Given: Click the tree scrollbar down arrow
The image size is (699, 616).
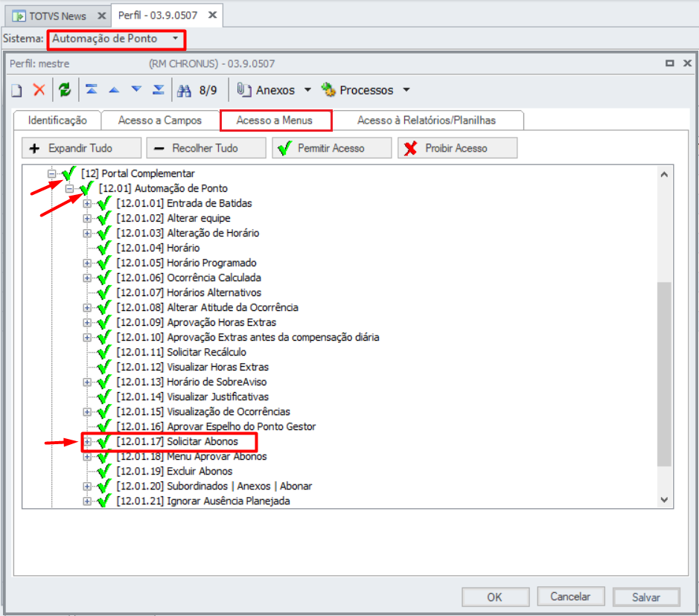Looking at the screenshot, I should coord(664,500).
